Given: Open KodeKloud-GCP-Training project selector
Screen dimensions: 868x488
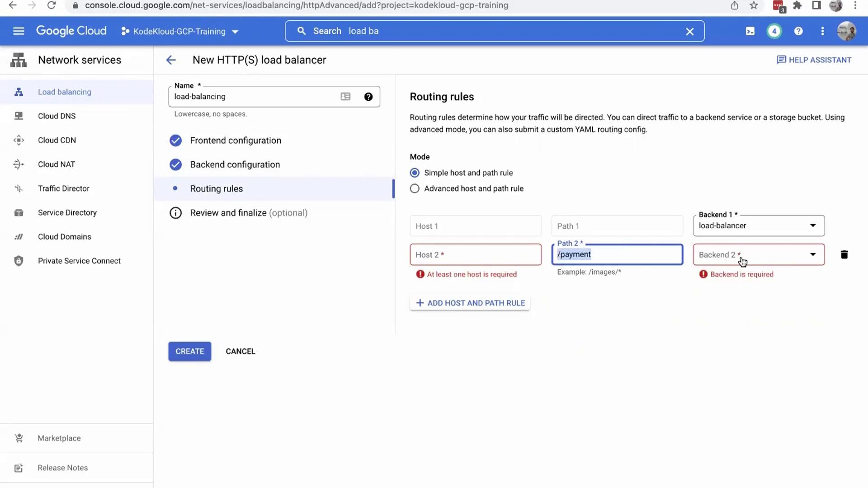Looking at the screenshot, I should [180, 32].
